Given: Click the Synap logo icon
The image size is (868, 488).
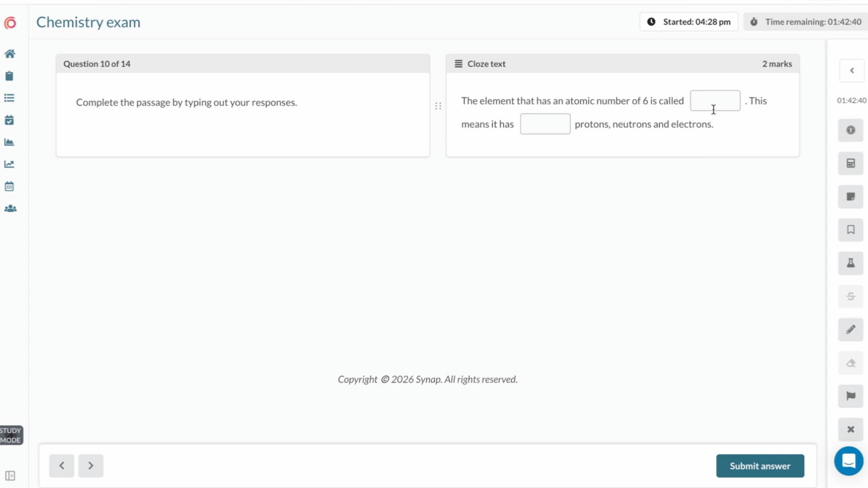Looking at the screenshot, I should coord(10,23).
